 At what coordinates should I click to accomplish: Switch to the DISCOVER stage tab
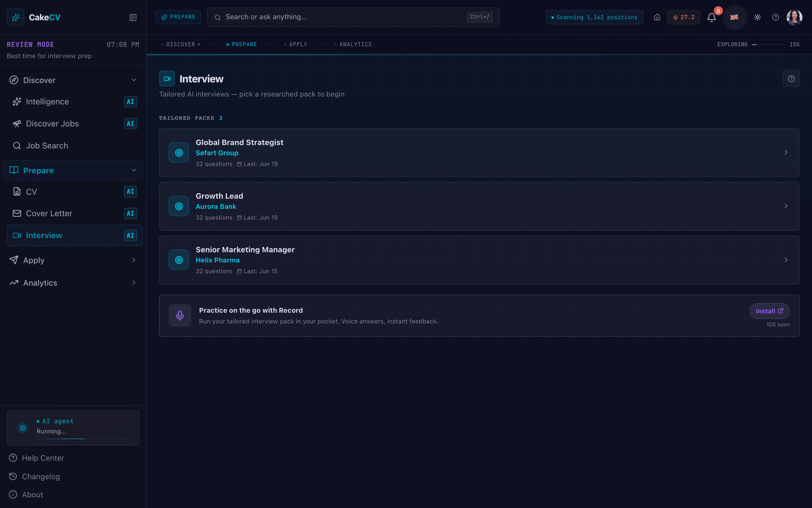(x=180, y=44)
